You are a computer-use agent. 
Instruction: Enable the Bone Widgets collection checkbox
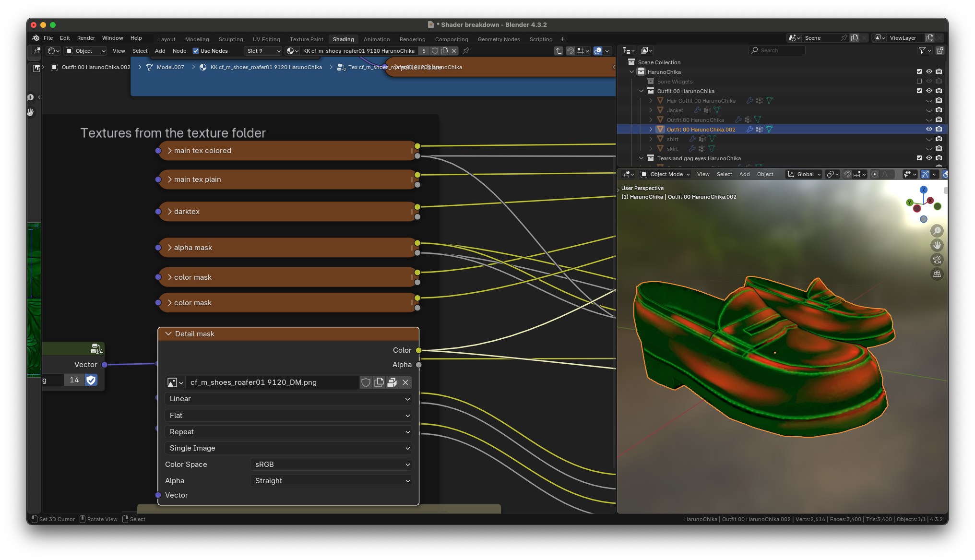click(x=919, y=82)
